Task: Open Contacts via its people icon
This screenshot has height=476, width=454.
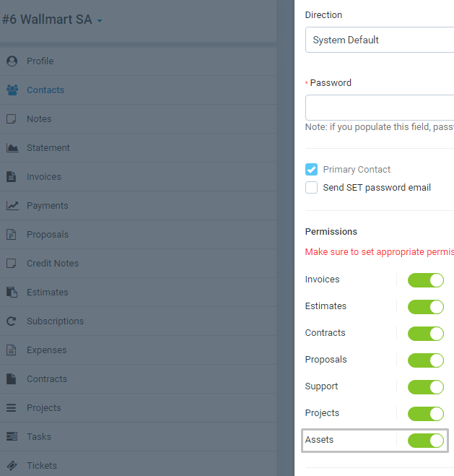Action: pos(12,90)
